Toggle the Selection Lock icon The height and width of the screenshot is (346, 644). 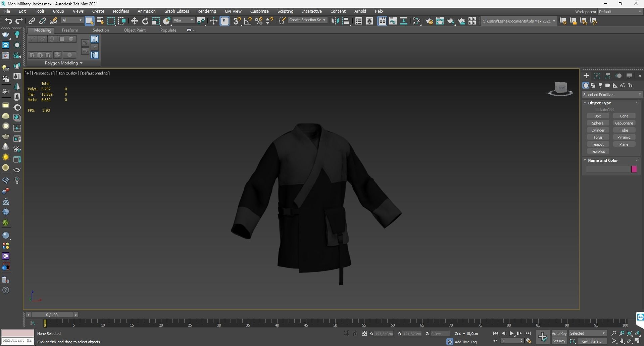(355, 334)
